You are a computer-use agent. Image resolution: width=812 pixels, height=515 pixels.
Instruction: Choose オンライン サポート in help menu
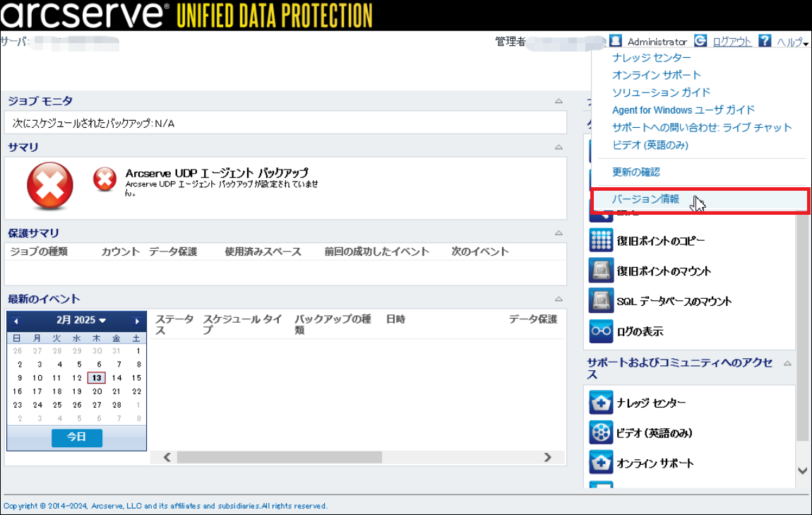click(656, 75)
